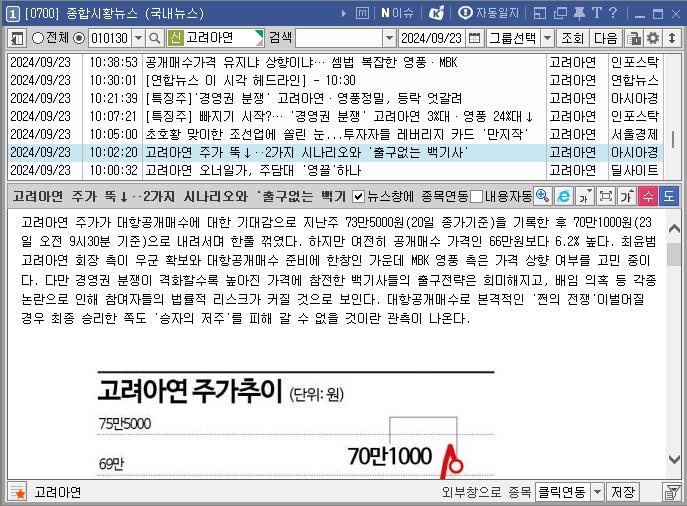Click the duplicate window icon
This screenshot has height=506, width=687.
click(x=560, y=14)
